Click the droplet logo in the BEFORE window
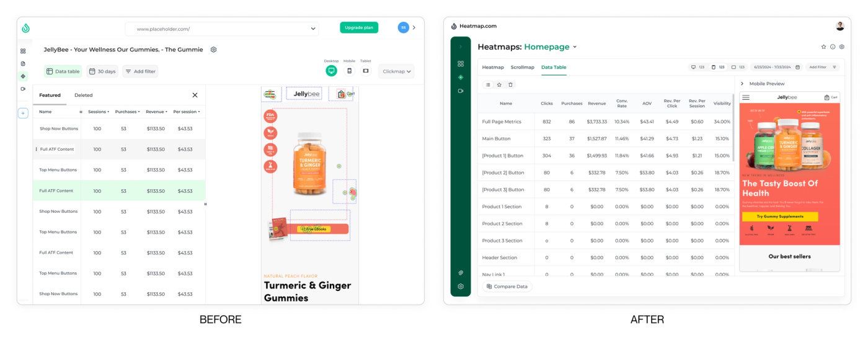868x343 pixels. click(x=25, y=28)
